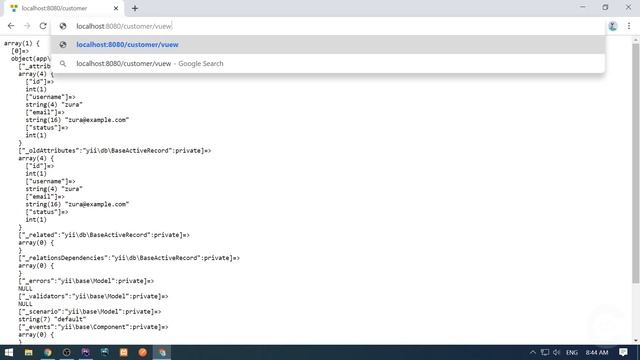Click the _related BaseActiveRecord private line
Image resolution: width=640 pixels, height=360 pixels.
(x=104, y=235)
